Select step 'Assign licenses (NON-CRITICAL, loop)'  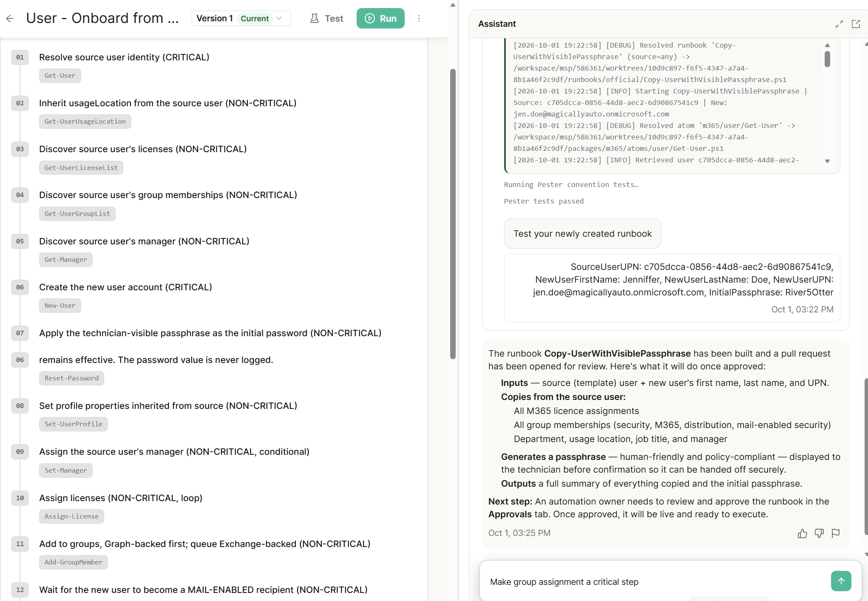pyautogui.click(x=121, y=498)
